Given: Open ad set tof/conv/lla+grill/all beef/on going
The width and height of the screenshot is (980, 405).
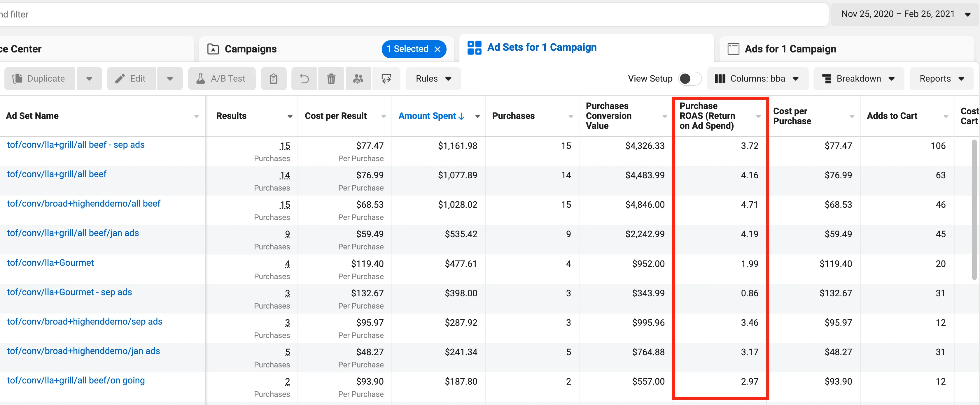Looking at the screenshot, I should [x=76, y=380].
